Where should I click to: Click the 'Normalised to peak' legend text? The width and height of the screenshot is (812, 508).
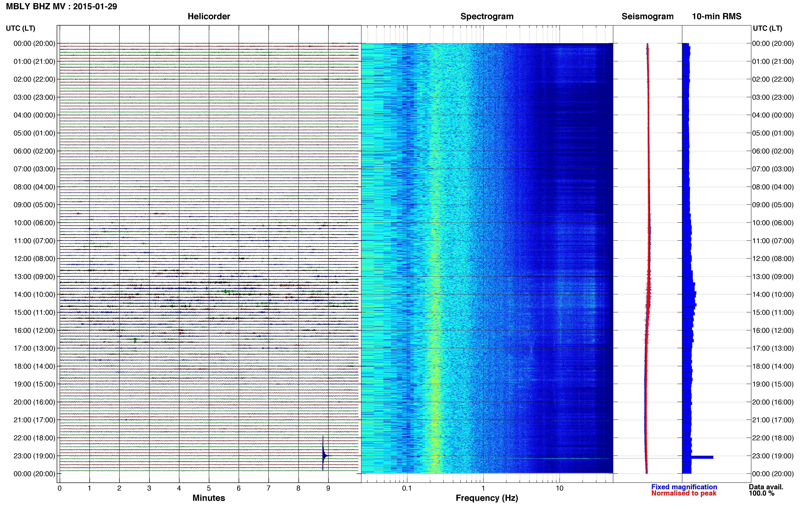point(684,493)
